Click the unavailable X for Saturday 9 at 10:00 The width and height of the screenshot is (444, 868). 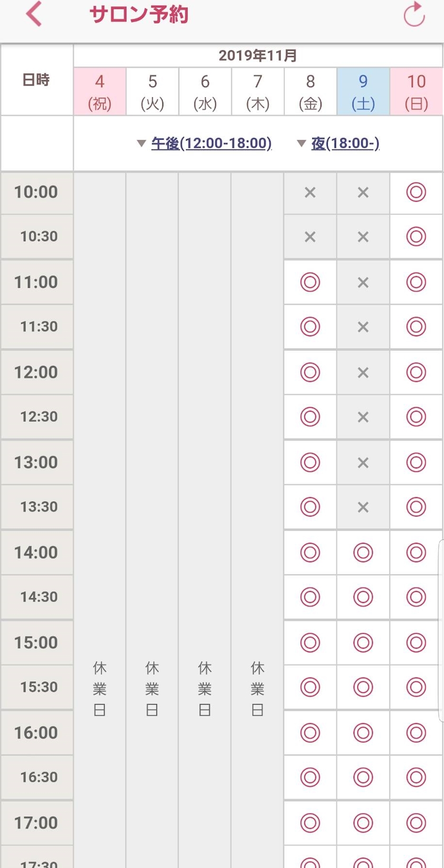point(363,193)
